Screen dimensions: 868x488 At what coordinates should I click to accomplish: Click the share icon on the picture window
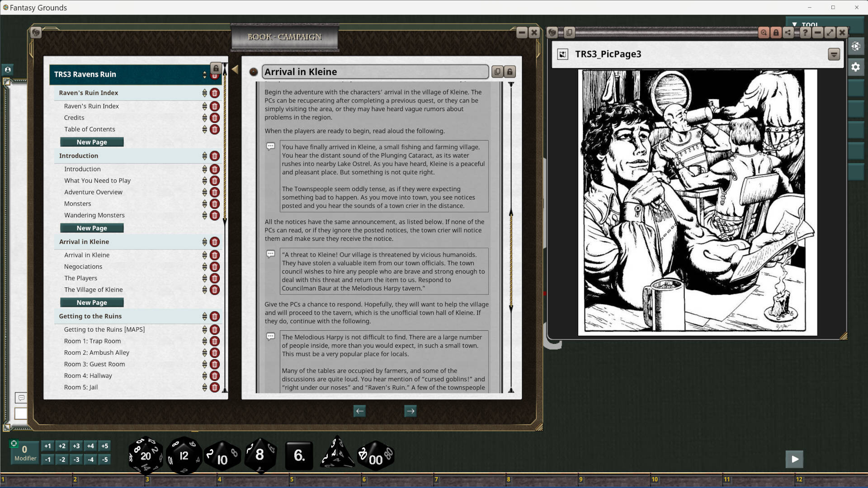coord(788,33)
